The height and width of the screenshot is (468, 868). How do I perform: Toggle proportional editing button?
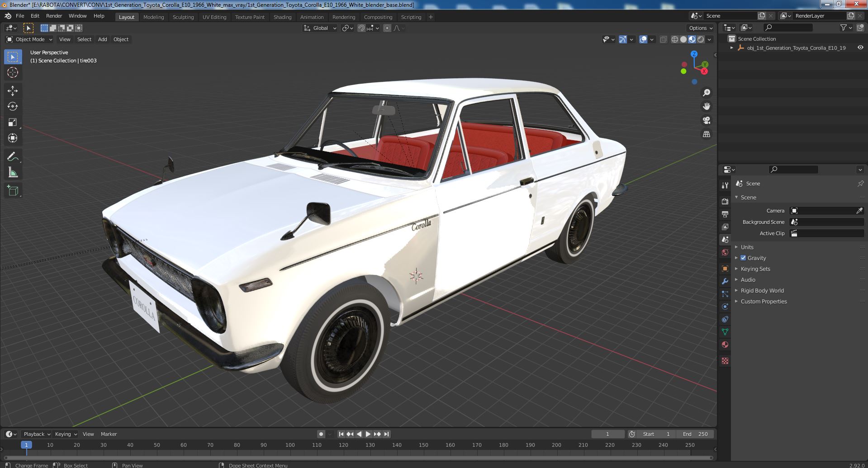coord(387,28)
